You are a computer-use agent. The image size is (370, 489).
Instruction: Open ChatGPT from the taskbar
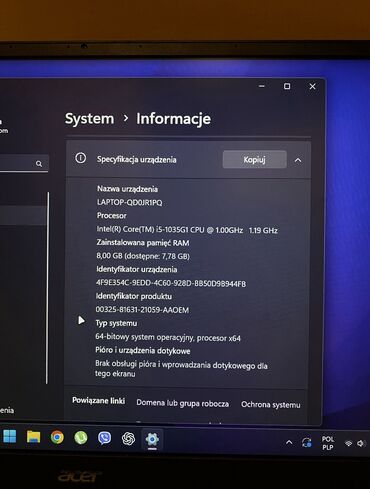click(x=128, y=439)
